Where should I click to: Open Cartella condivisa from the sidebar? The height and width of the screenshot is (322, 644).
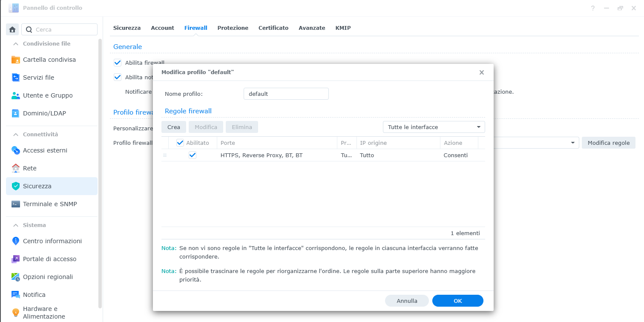pos(49,60)
